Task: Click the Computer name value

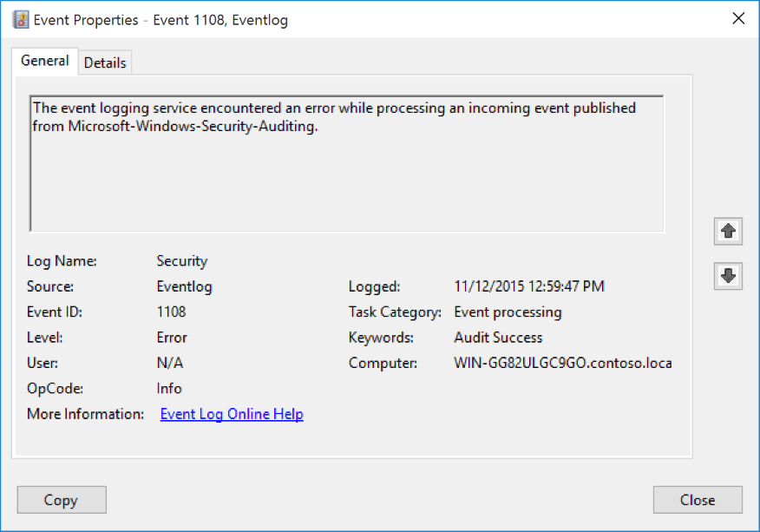Action: pyautogui.click(x=562, y=363)
